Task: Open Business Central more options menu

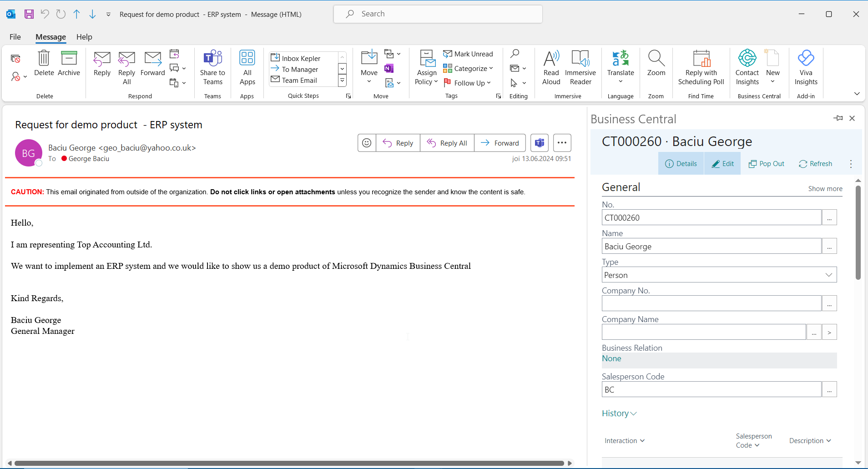Action: [x=851, y=164]
